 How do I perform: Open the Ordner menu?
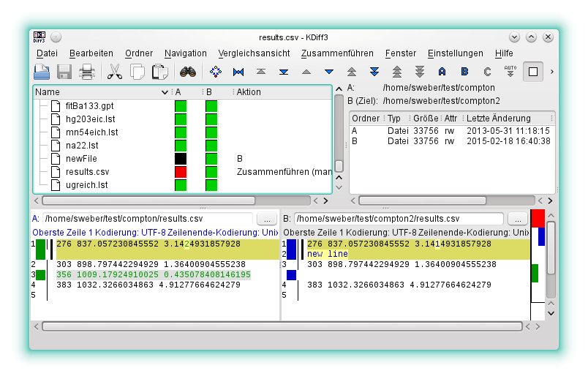[139, 53]
